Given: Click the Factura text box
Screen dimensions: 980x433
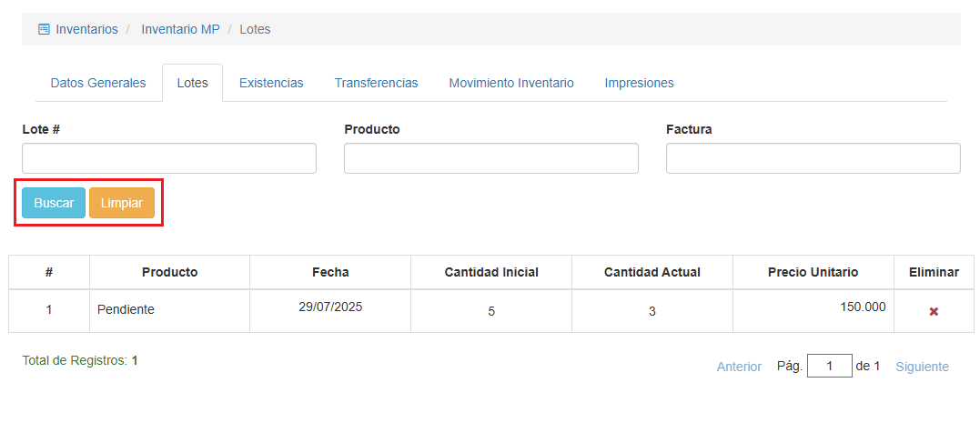Looking at the screenshot, I should click(x=813, y=158).
